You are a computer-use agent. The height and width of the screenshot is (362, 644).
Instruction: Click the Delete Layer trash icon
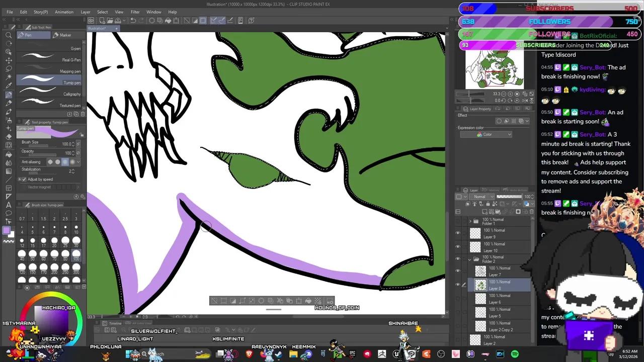[531, 212]
